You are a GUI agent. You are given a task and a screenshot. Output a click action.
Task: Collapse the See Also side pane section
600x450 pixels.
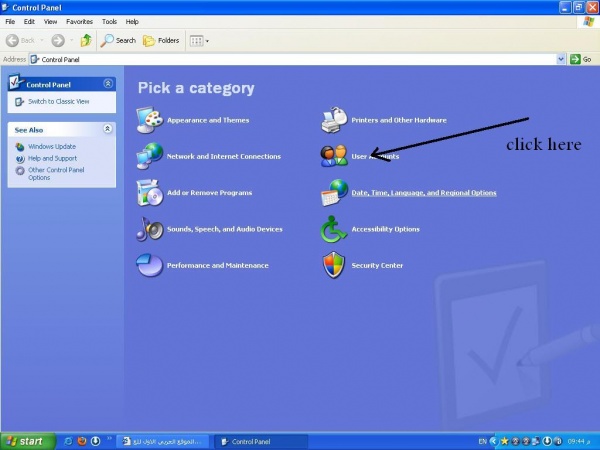pyautogui.click(x=108, y=129)
